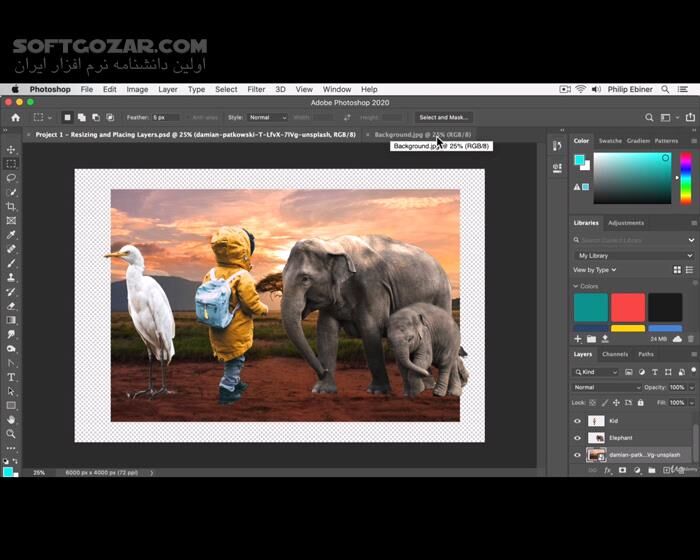Toggle Lock position icon in Layers
The width and height of the screenshot is (700, 560).
pyautogui.click(x=616, y=402)
